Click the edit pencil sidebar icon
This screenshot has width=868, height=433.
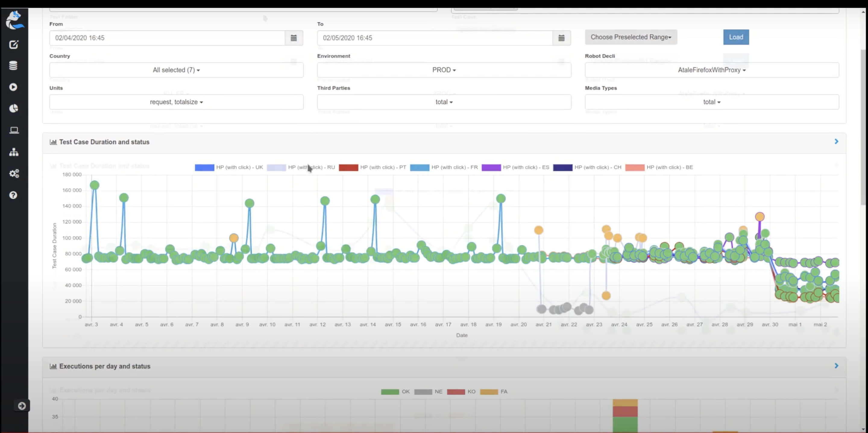(x=14, y=45)
